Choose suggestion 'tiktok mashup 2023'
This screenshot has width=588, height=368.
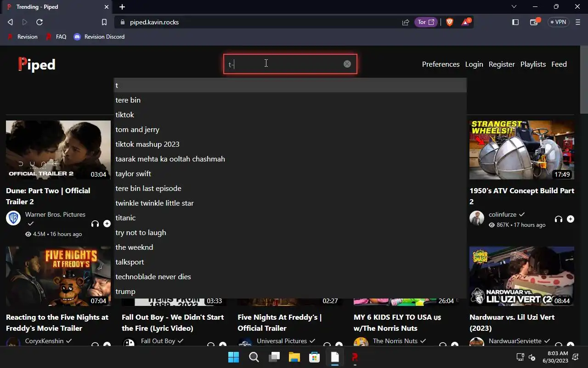coord(290,144)
